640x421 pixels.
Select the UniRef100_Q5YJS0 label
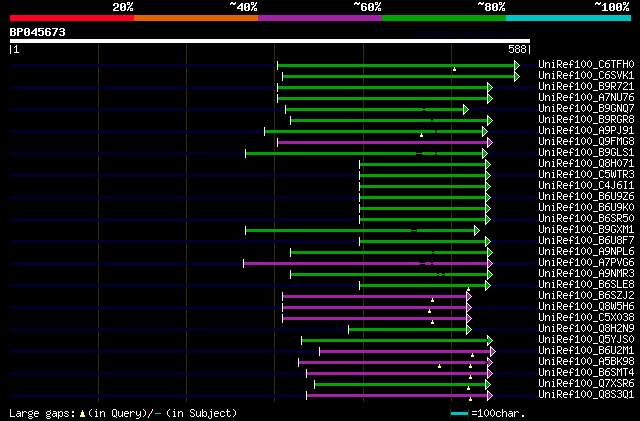point(586,340)
